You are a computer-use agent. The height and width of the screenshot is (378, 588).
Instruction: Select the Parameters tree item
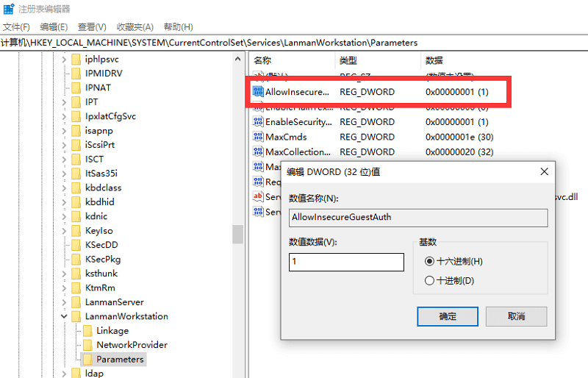tap(120, 359)
